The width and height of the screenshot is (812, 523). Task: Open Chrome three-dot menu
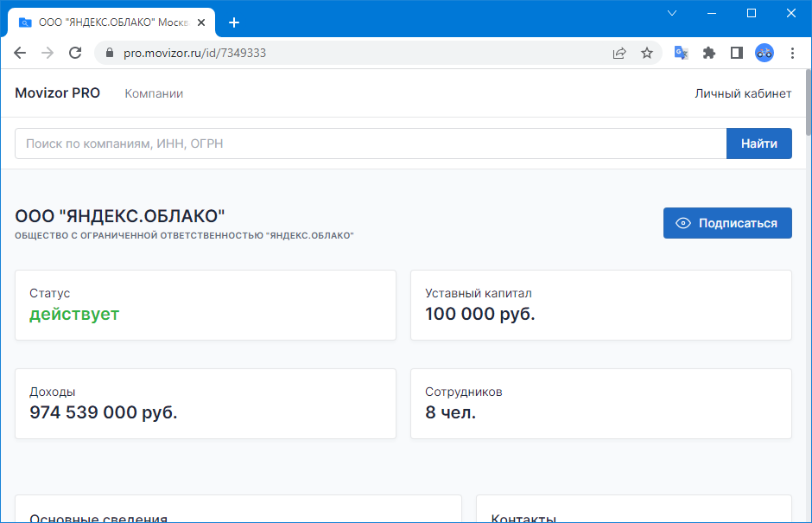[792, 53]
